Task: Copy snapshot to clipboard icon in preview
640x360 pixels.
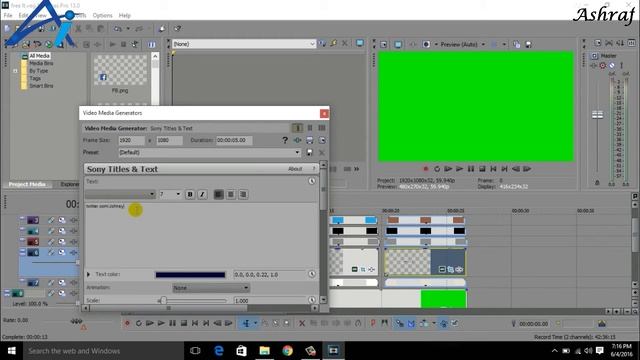Action: (x=517, y=44)
